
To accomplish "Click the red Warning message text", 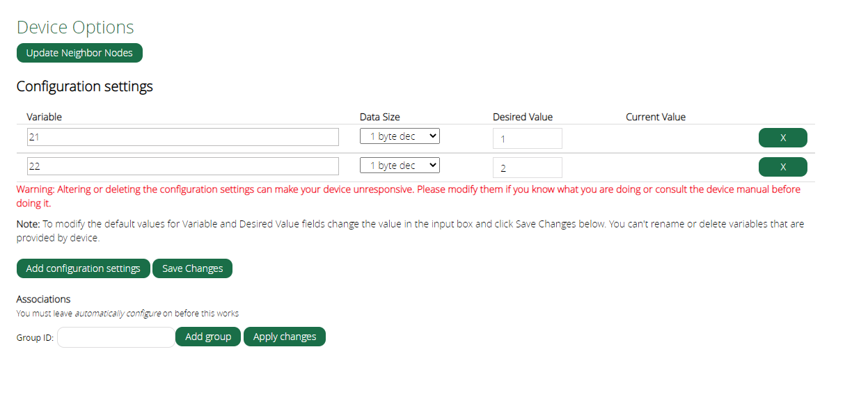I will pos(409,196).
